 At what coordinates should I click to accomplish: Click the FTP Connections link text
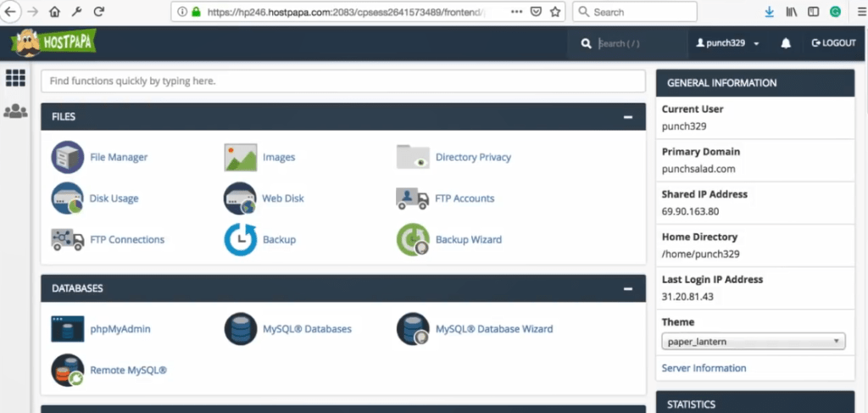tap(127, 240)
